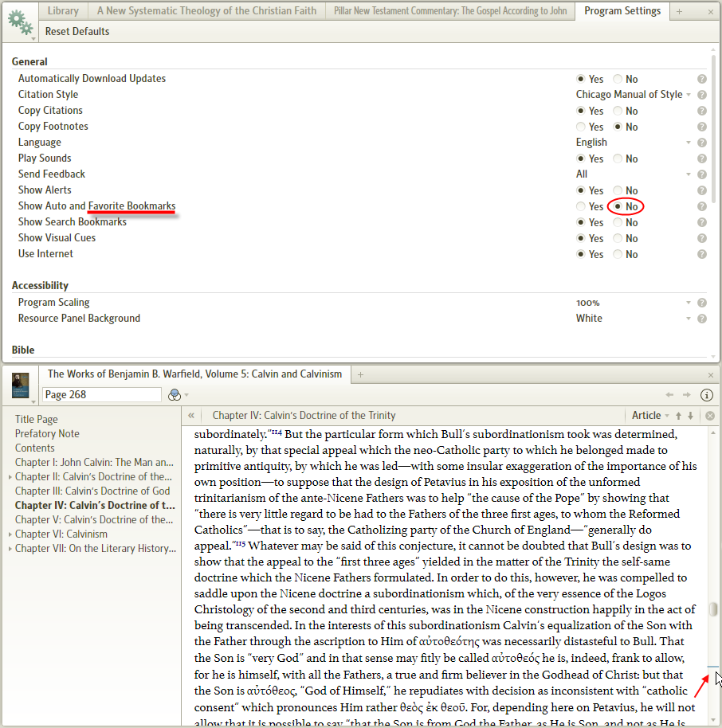Image resolution: width=722 pixels, height=728 pixels.
Task: Expand Chapter VII: On the Literary History node
Action: pyautogui.click(x=10, y=549)
